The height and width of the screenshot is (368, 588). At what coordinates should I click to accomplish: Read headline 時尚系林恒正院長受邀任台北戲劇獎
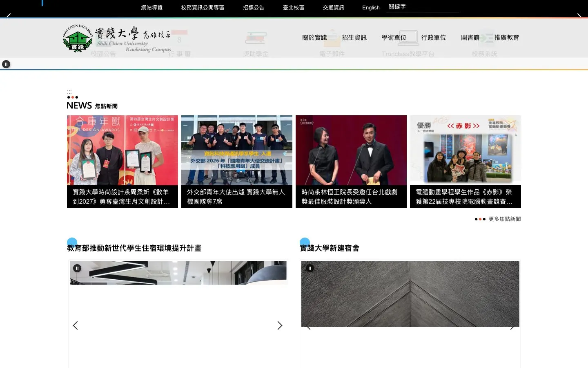tap(351, 197)
